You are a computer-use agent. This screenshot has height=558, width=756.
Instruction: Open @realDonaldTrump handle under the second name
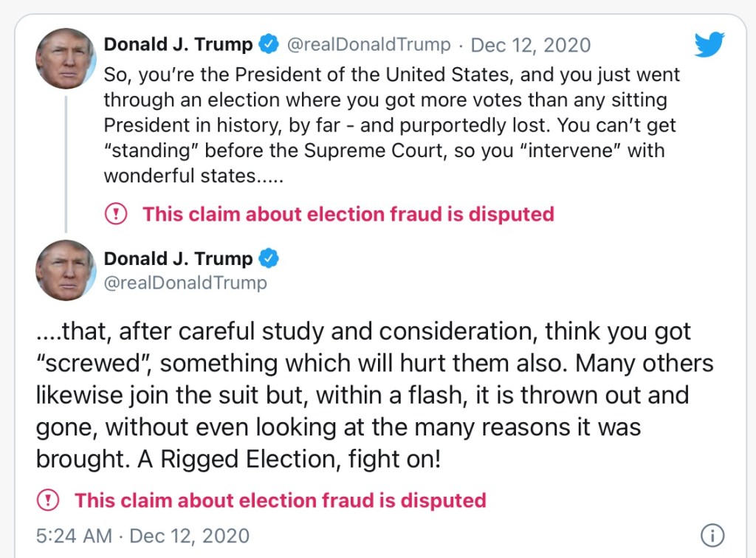(185, 282)
